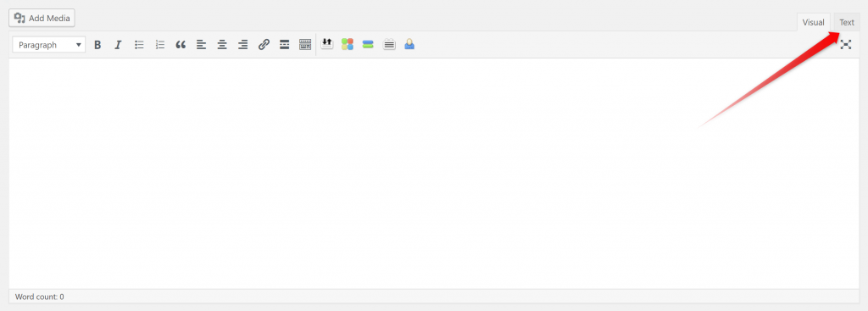Open the Paragraph format dropdown
Image resolution: width=868 pixels, height=311 pixels.
(x=48, y=45)
